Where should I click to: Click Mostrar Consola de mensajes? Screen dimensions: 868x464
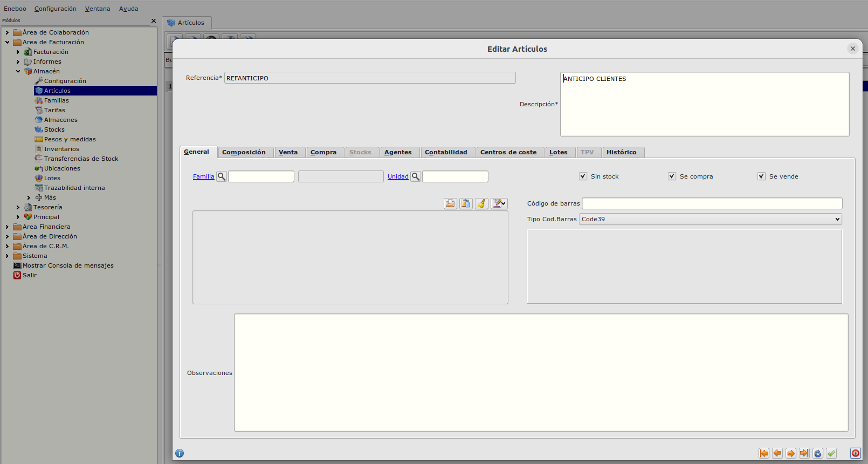point(68,265)
